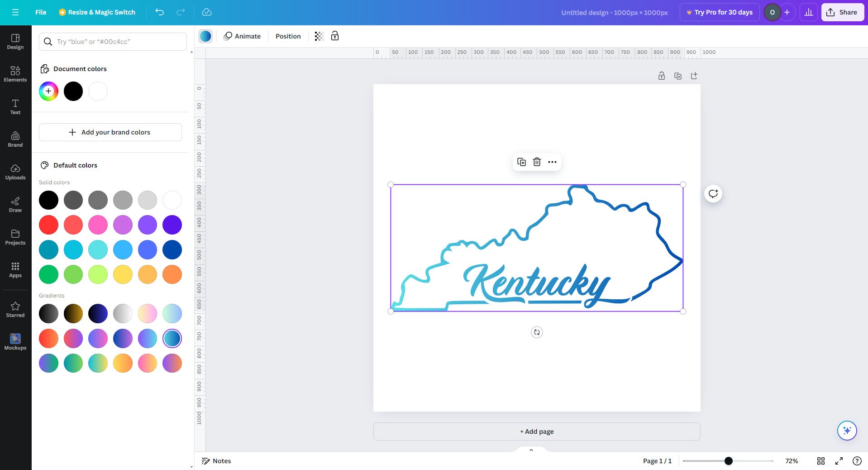Collapse the page toolbar with the chevron
Screen dimensions: 868x470
click(x=530, y=450)
